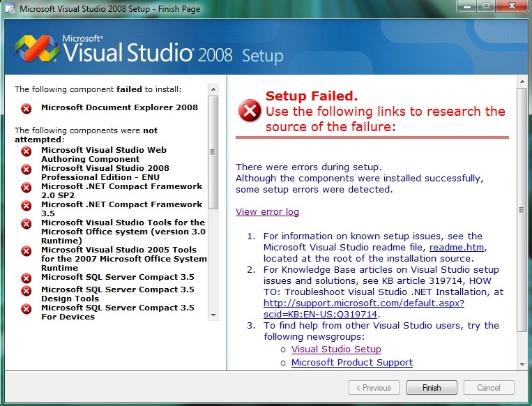Open the Visual Studio Setup newsgroup link
Image resolution: width=532 pixels, height=406 pixels.
[336, 349]
